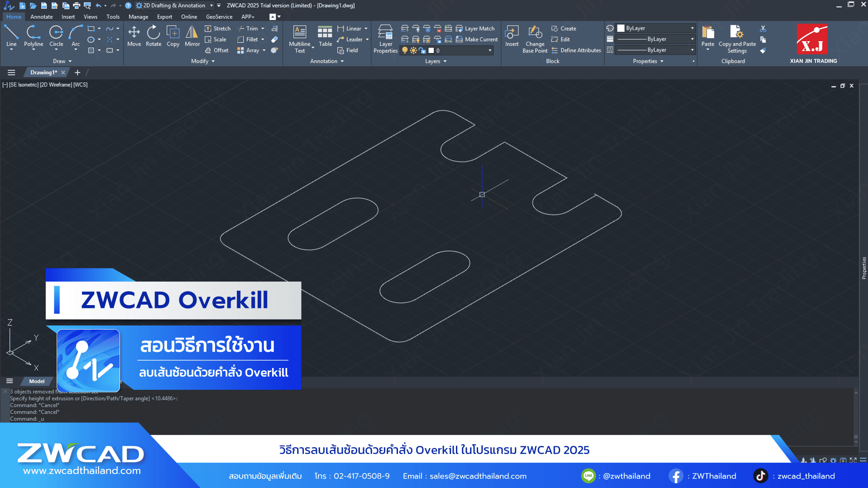Open the Linear dimension dropdown arrow
Image resolution: width=868 pixels, height=488 pixels.
pos(366,29)
